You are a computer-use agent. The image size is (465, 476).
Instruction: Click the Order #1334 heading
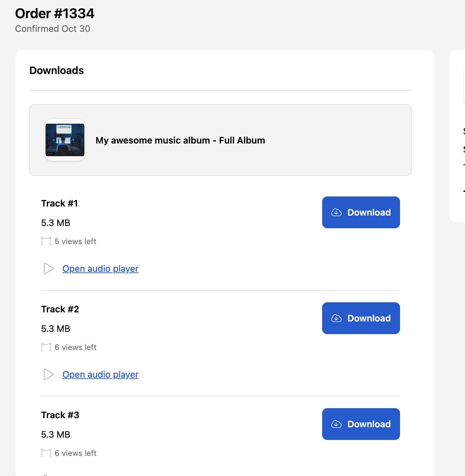tap(55, 14)
